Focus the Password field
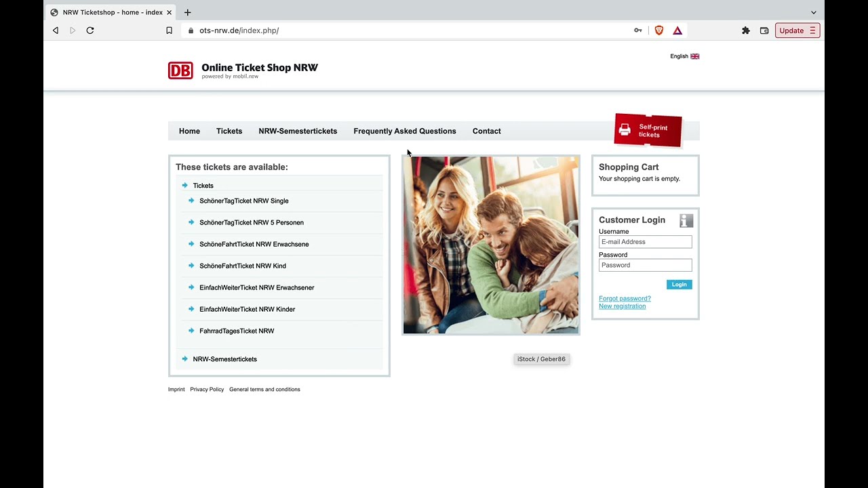868x488 pixels. tap(646, 265)
